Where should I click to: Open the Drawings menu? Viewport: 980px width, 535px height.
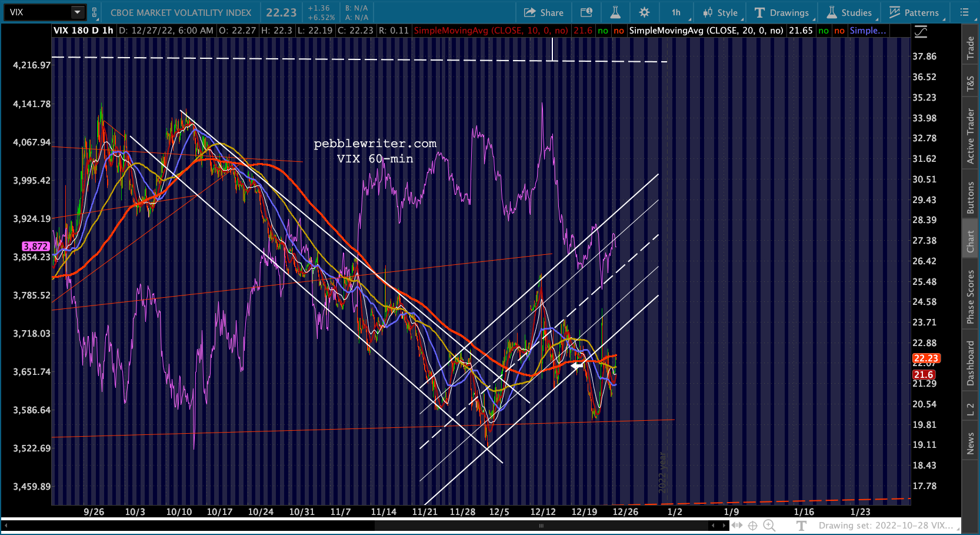tap(782, 12)
